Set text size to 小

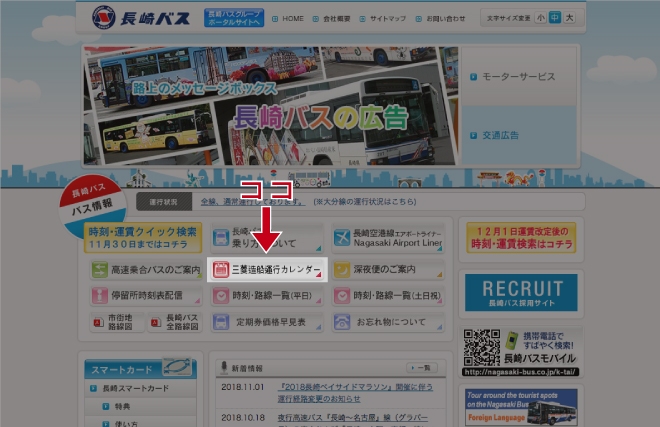coord(540,18)
